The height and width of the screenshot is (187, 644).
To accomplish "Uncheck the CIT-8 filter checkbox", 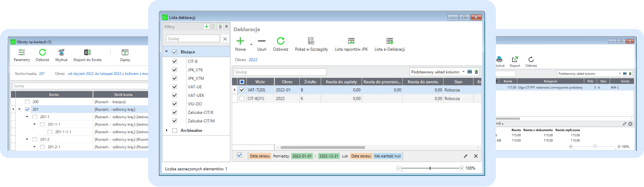I will coord(175,61).
